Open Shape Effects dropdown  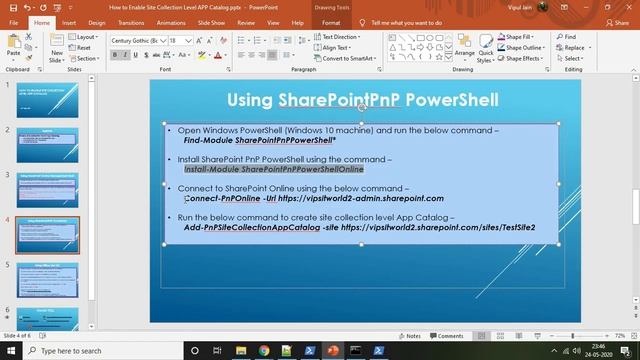pyautogui.click(x=521, y=58)
